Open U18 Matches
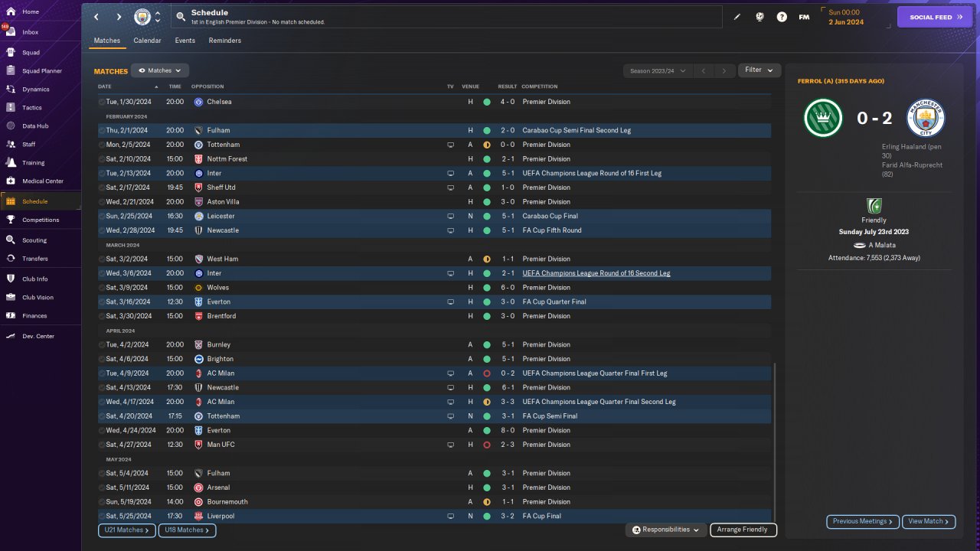Viewport: 980px width, 551px height. coord(187,530)
